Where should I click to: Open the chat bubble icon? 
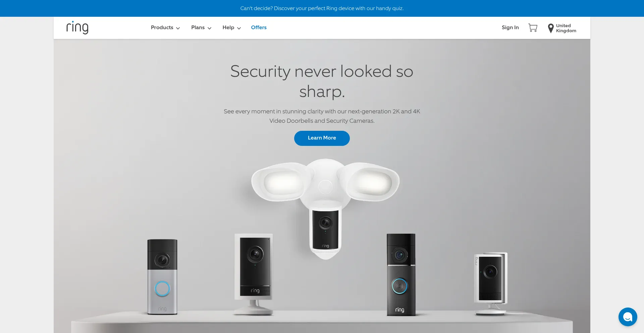pyautogui.click(x=628, y=317)
